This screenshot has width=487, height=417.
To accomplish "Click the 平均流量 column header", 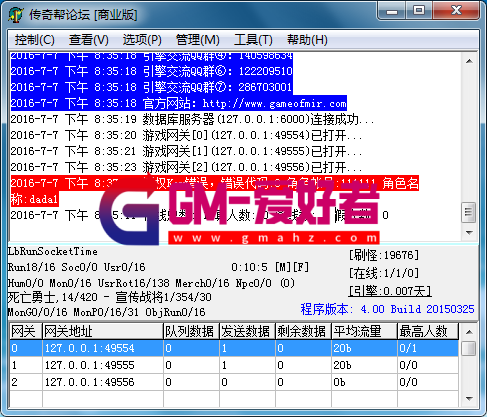I will click(x=364, y=332).
